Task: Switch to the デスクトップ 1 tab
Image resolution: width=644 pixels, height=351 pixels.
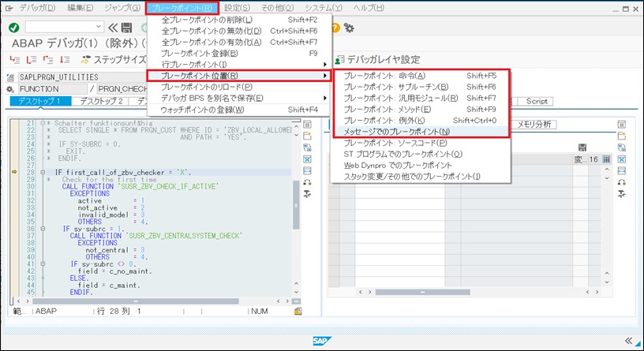Action: pos(39,101)
